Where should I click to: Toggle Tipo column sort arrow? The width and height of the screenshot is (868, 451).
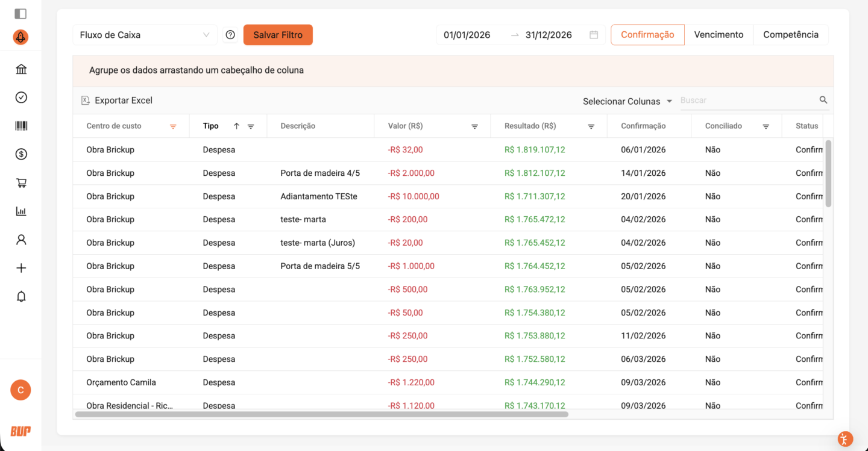pos(236,126)
